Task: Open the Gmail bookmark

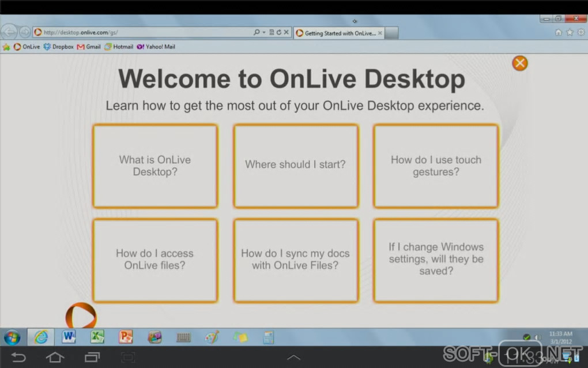Action: point(89,47)
